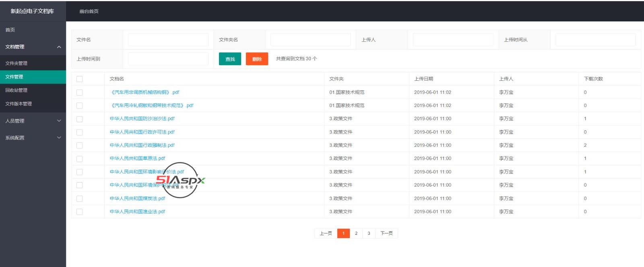Click 01.国家技术规范 folder in first row

tap(347, 92)
